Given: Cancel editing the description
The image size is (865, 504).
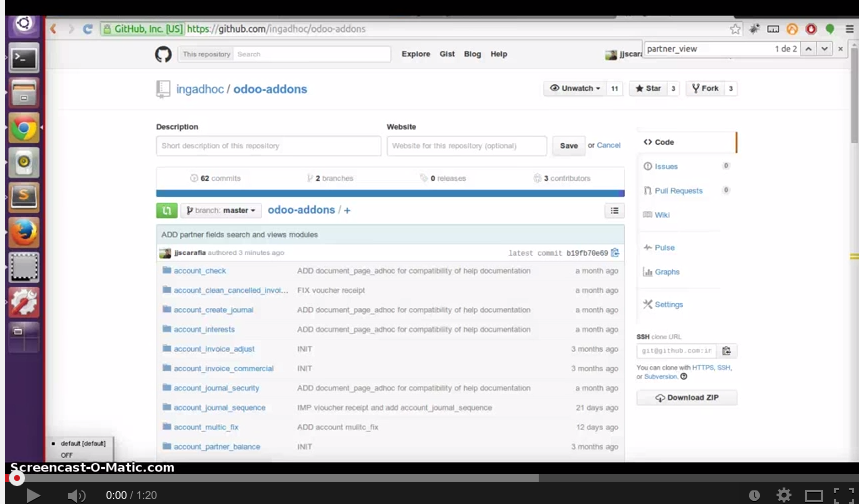Looking at the screenshot, I should [x=608, y=145].
